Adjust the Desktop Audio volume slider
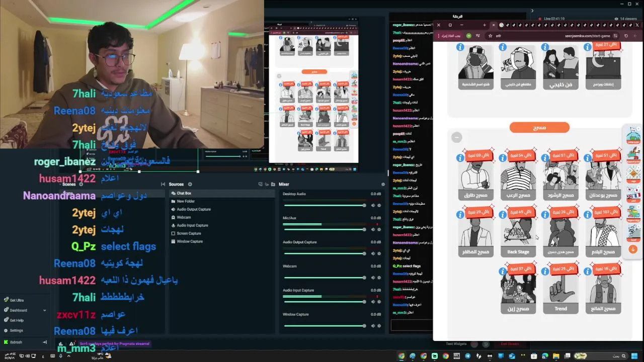 coord(325,205)
